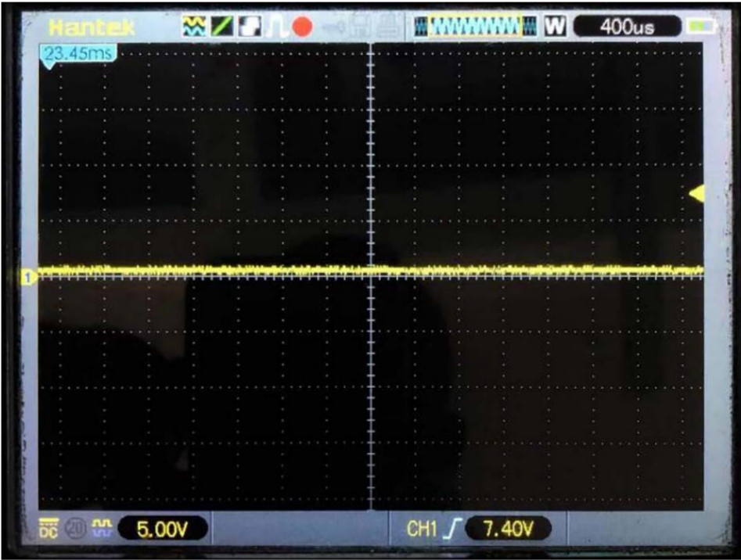Click the greyed-out key lock icon
741x560 pixels.
(334, 28)
